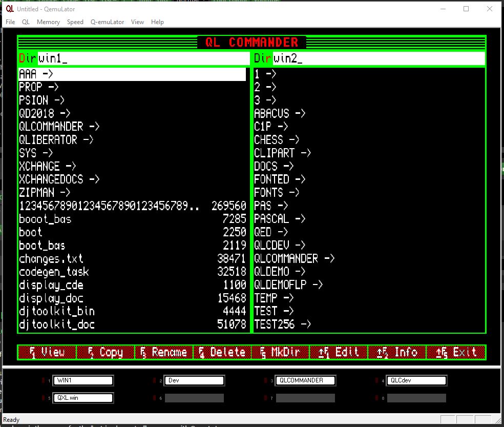Open the File menu

point(10,22)
